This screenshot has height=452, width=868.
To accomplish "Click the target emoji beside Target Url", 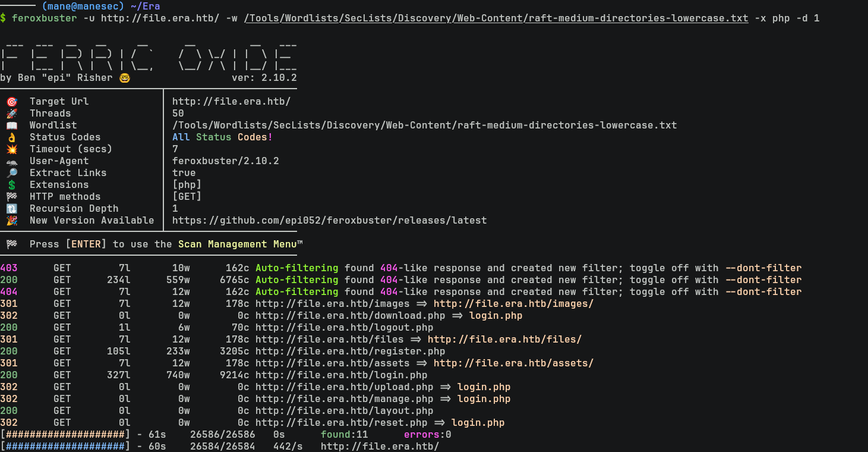I will [x=11, y=102].
